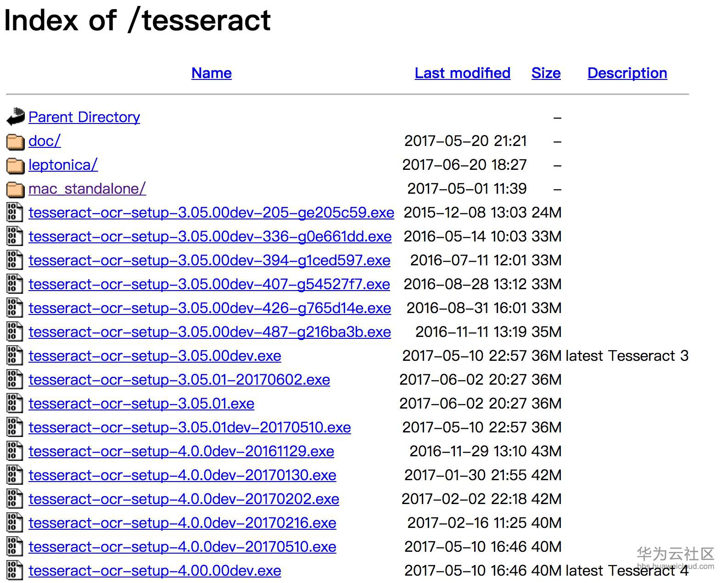Sort by Last modified column header

coord(462,73)
